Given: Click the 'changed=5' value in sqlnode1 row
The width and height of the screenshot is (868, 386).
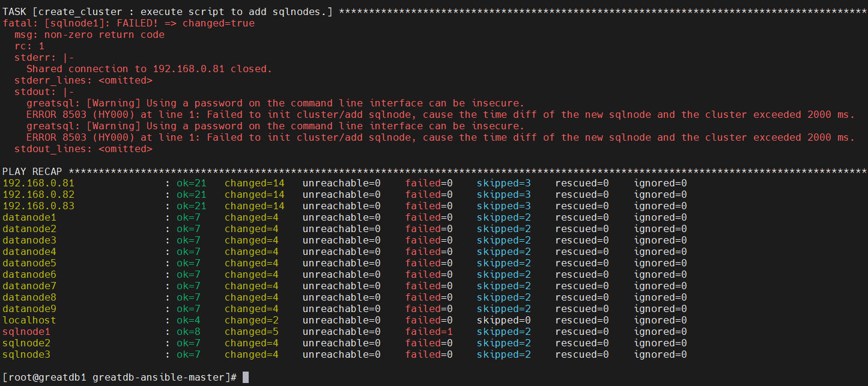Looking at the screenshot, I should 252,332.
